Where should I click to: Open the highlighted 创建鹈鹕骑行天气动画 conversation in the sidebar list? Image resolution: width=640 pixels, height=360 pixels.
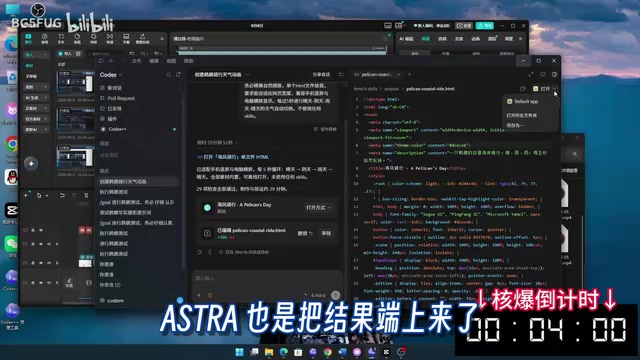click(x=138, y=181)
